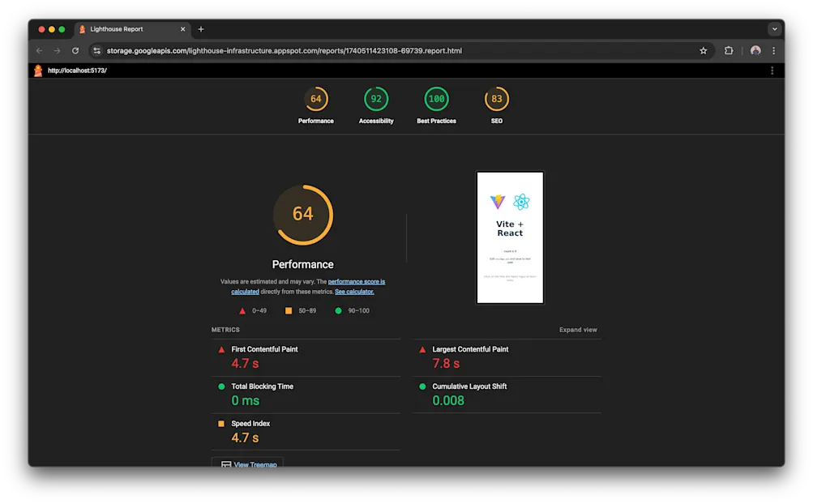
Task: Click the 0.008 Cumulative Layout Shift value
Action: (448, 401)
